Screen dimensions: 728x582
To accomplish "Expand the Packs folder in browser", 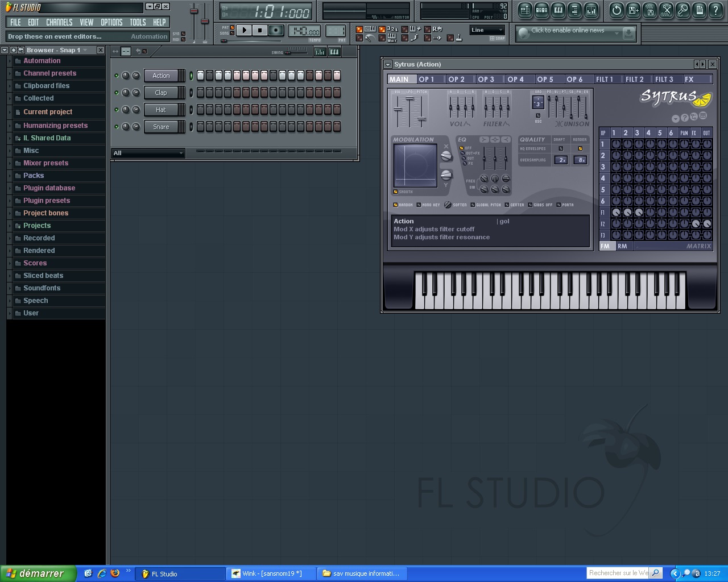I will click(9, 176).
